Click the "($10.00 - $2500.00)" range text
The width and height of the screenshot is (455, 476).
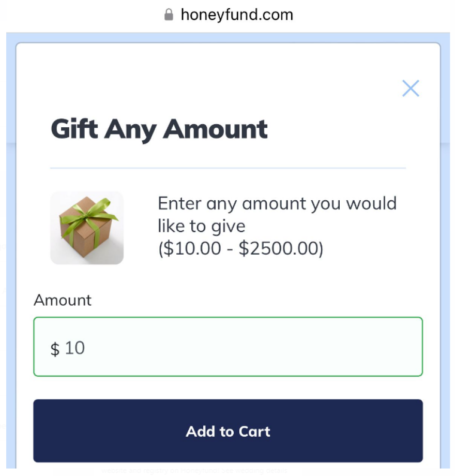coord(240,248)
